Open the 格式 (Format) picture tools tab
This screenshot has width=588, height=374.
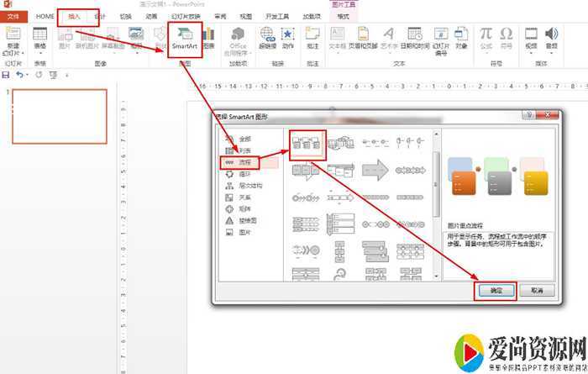(x=343, y=17)
